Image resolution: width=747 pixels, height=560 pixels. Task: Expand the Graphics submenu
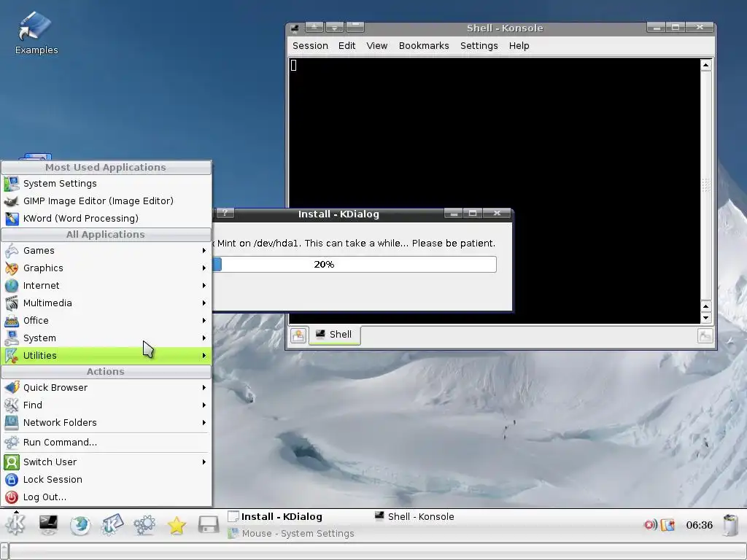(106, 268)
